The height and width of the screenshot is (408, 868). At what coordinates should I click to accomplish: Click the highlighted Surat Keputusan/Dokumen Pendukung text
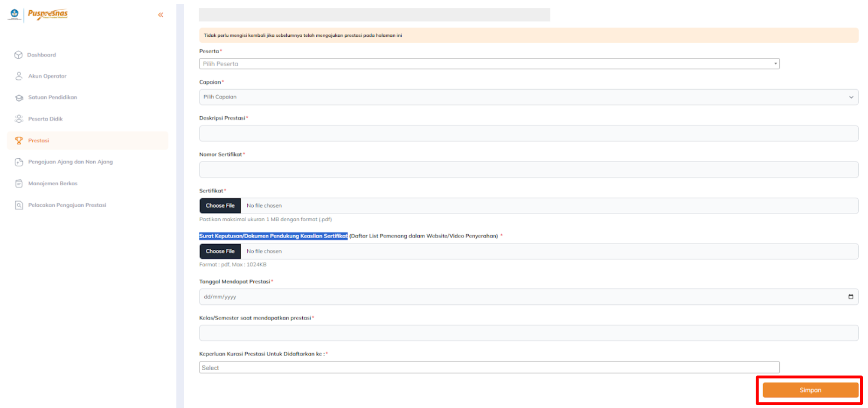pyautogui.click(x=273, y=236)
